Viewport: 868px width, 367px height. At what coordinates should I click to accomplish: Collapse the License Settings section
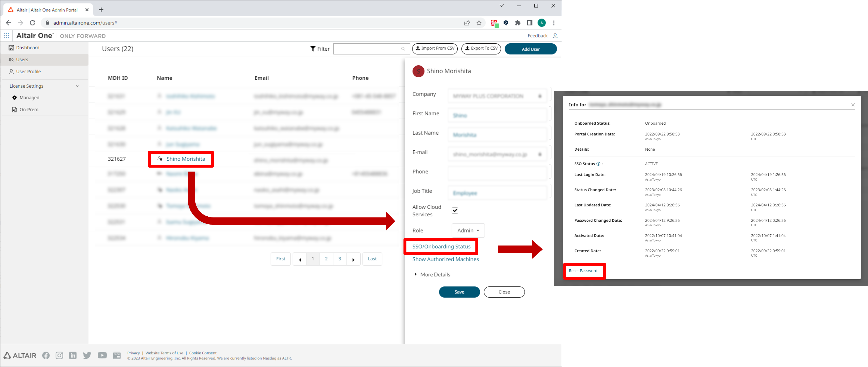coord(77,86)
